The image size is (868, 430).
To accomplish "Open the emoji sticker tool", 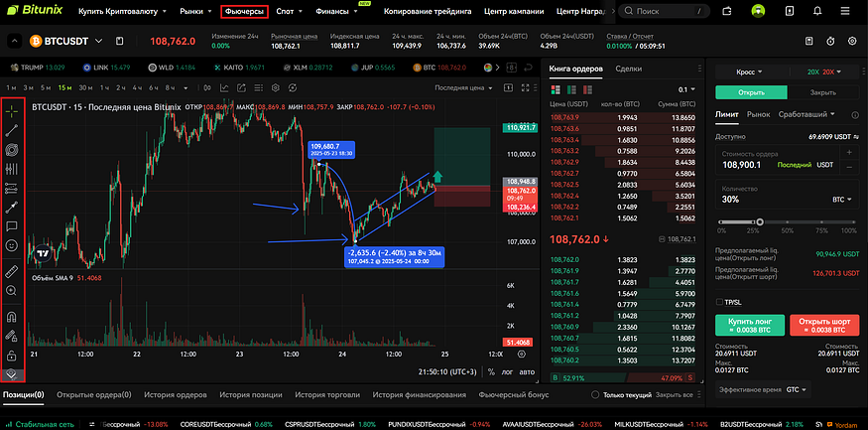I will tap(13, 244).
